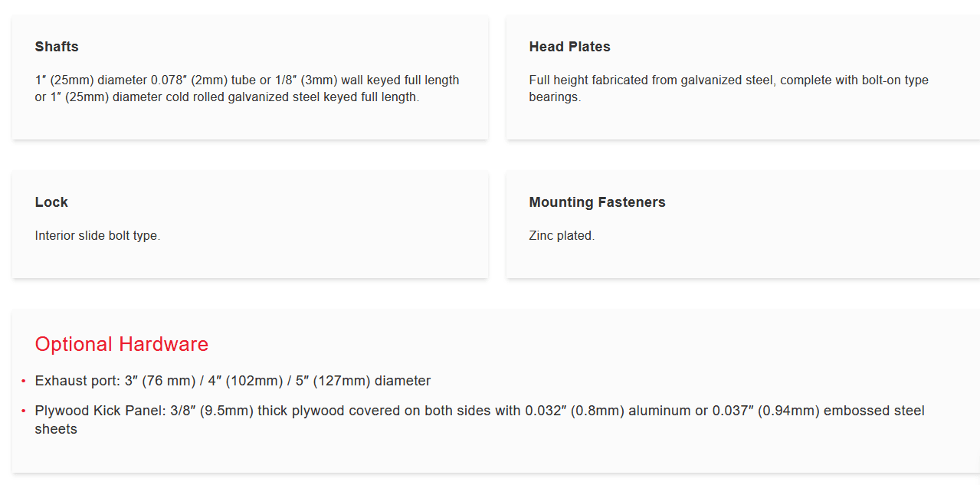Click the "Zinc plated" text

point(562,236)
